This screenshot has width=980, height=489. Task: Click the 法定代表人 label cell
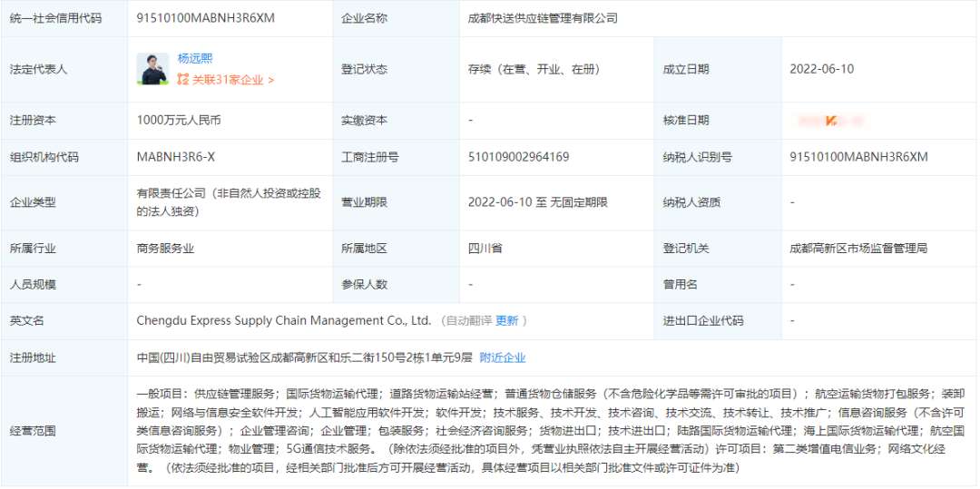point(64,69)
